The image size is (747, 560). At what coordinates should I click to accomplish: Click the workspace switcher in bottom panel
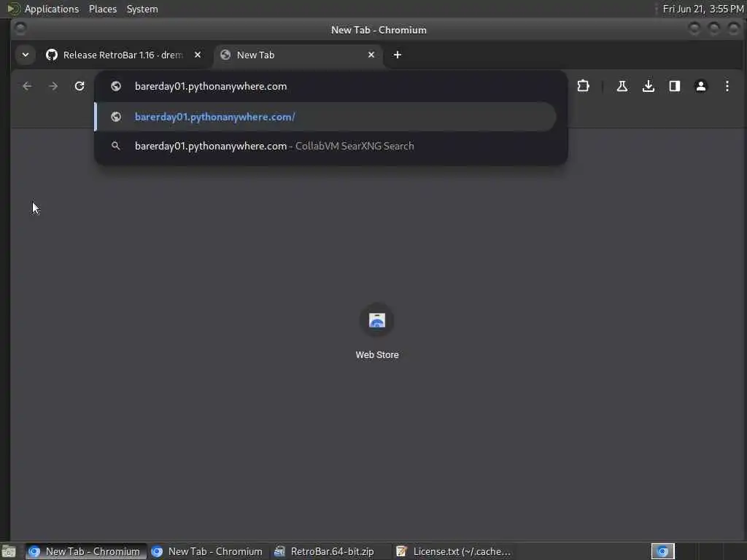pyautogui.click(x=662, y=551)
